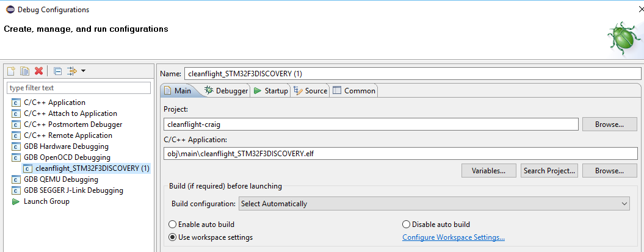Delete selected configuration with the red X
The image size is (644, 252).
point(39,71)
